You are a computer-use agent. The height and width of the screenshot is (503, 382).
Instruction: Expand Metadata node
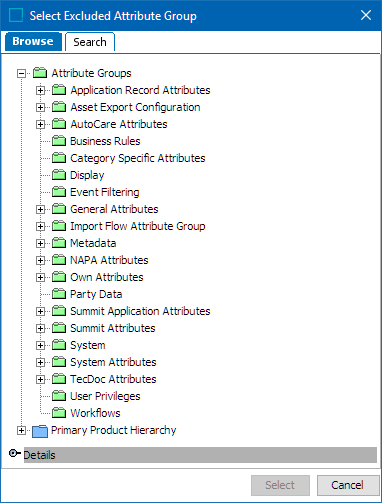[40, 243]
